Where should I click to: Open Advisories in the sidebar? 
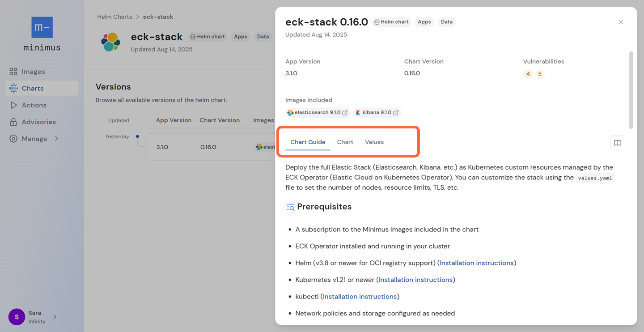42,122
